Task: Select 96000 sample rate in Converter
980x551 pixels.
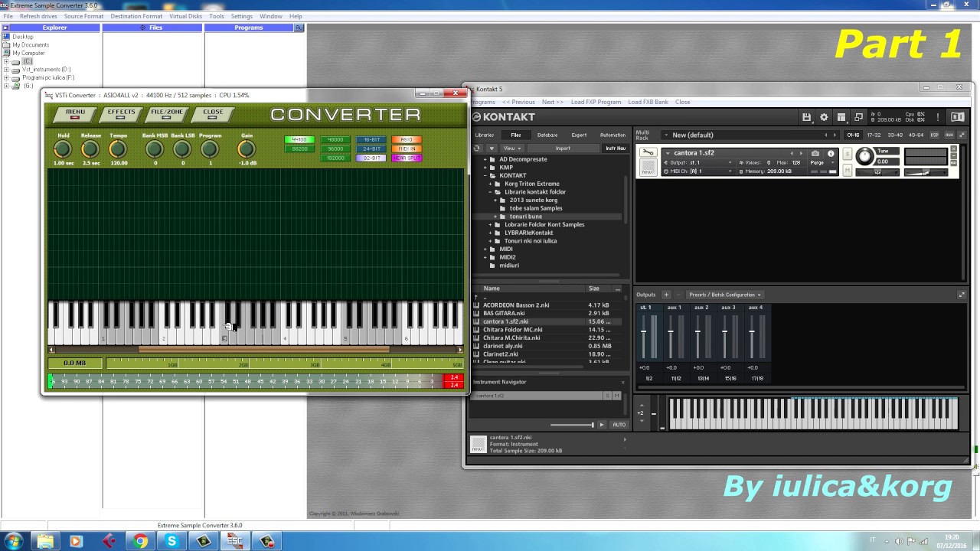Action: click(x=335, y=149)
